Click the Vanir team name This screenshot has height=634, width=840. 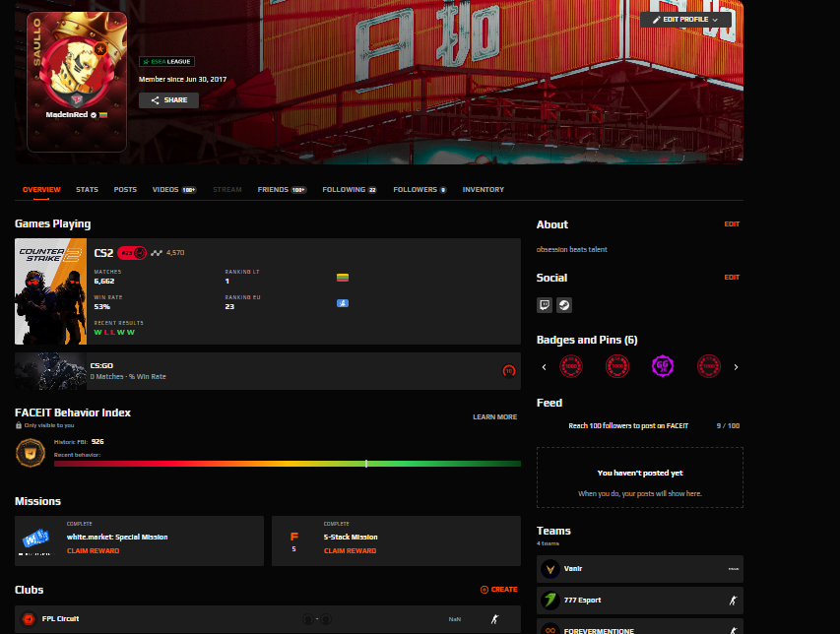(x=573, y=569)
